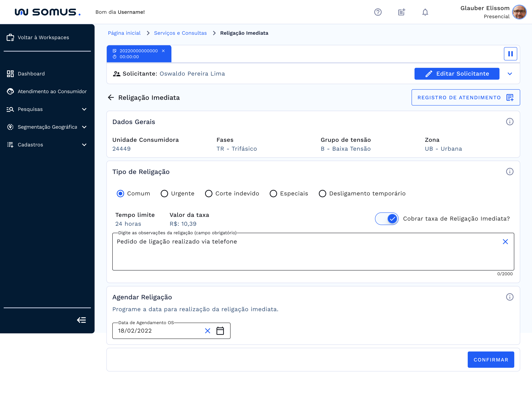
Task: Click the Dados Gerais info icon
Action: tap(509, 122)
